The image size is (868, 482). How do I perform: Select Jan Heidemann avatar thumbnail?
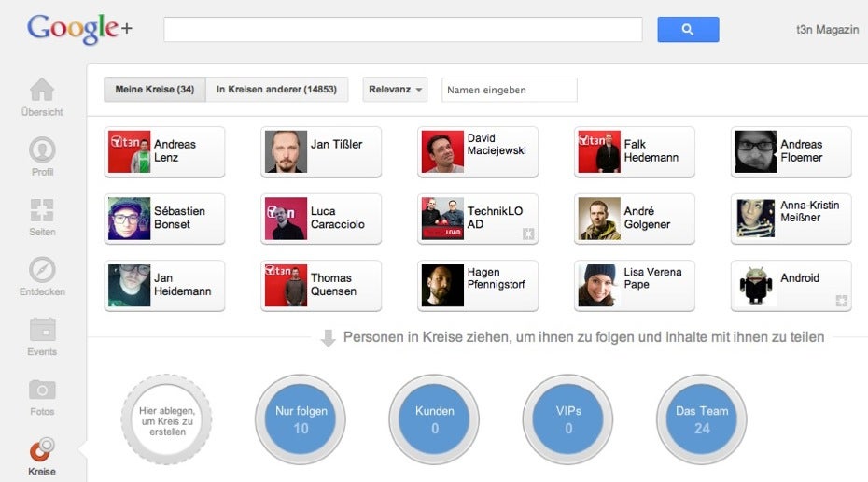coord(129,286)
